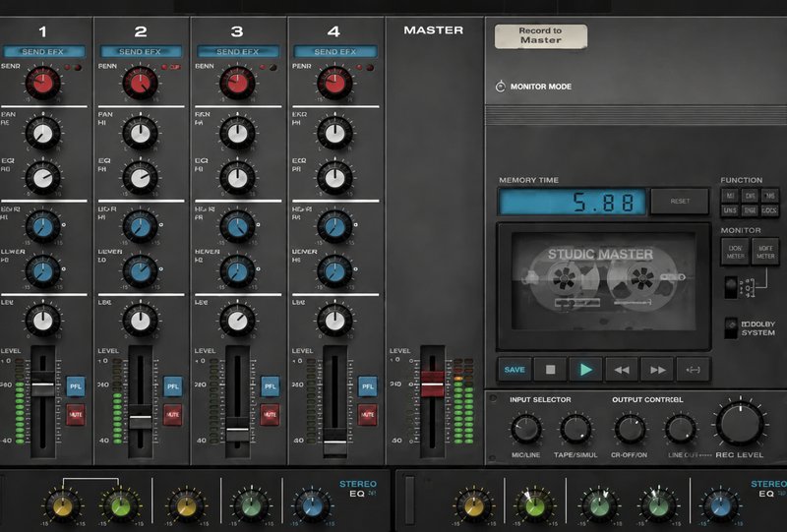Click the channel 3 level fader handle
This screenshot has width=787, height=532.
tap(237, 430)
